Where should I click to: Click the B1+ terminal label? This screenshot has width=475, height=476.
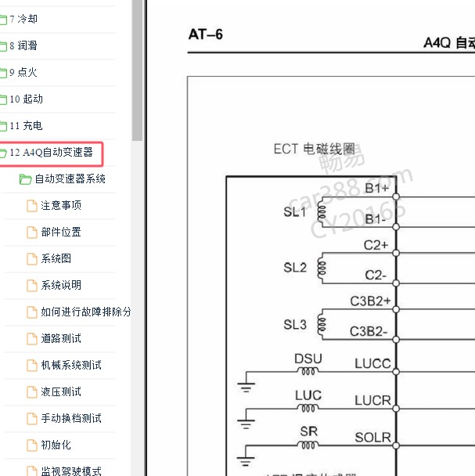tap(376, 188)
